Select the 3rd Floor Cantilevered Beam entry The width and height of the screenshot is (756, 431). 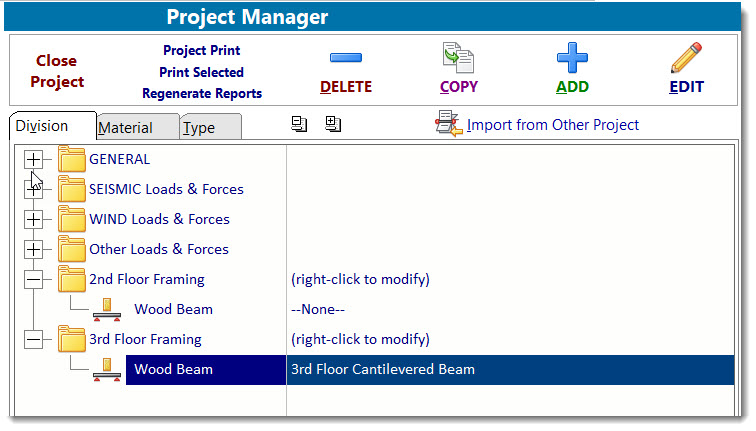pos(383,370)
